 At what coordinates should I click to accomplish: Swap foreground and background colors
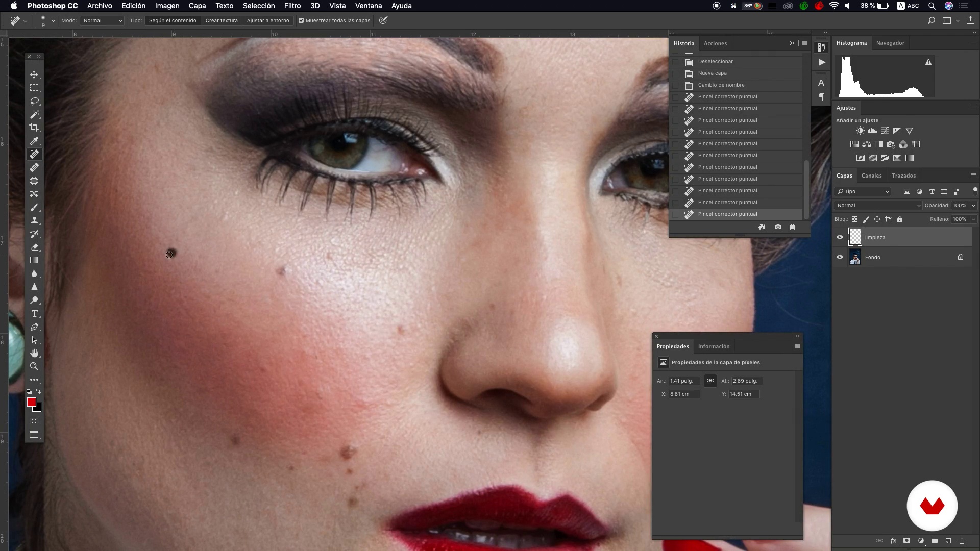tap(38, 391)
